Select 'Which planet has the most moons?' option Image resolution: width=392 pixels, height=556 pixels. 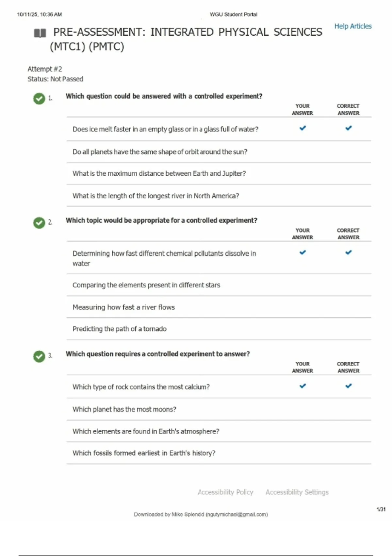point(124,409)
